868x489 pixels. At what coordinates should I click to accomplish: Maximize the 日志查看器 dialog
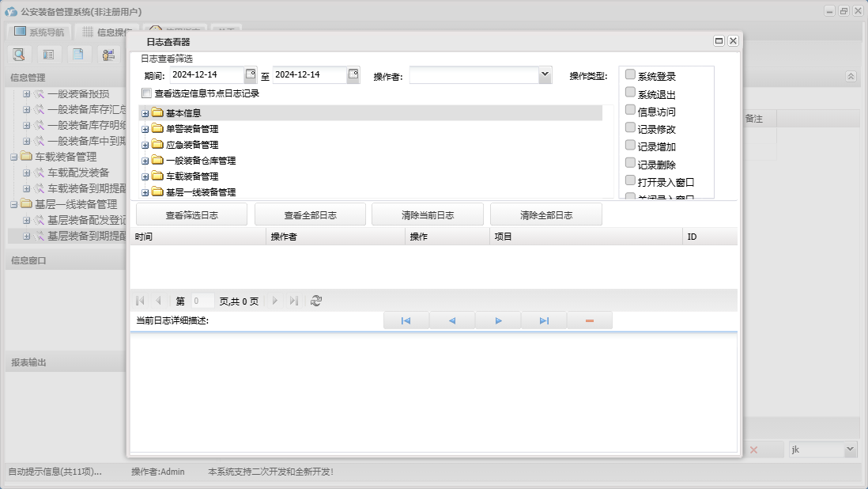719,41
